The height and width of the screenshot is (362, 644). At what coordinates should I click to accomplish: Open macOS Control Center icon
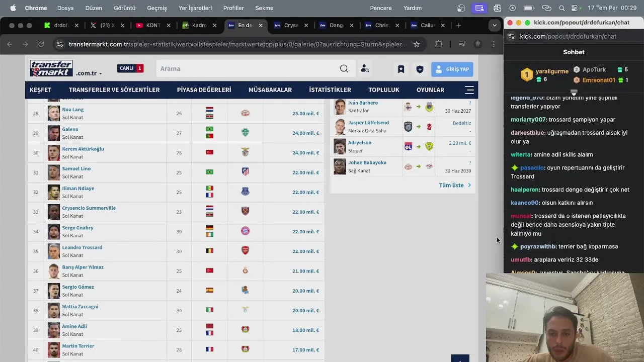pos(576,8)
